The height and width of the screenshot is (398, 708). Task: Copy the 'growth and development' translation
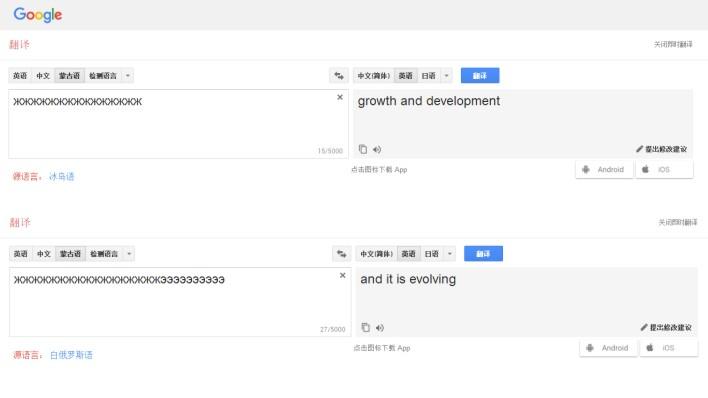(363, 149)
